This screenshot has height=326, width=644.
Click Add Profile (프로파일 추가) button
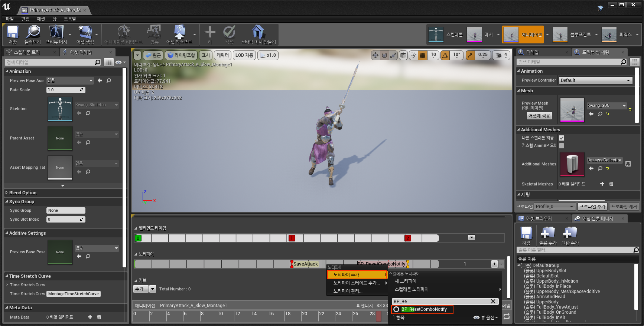click(592, 207)
